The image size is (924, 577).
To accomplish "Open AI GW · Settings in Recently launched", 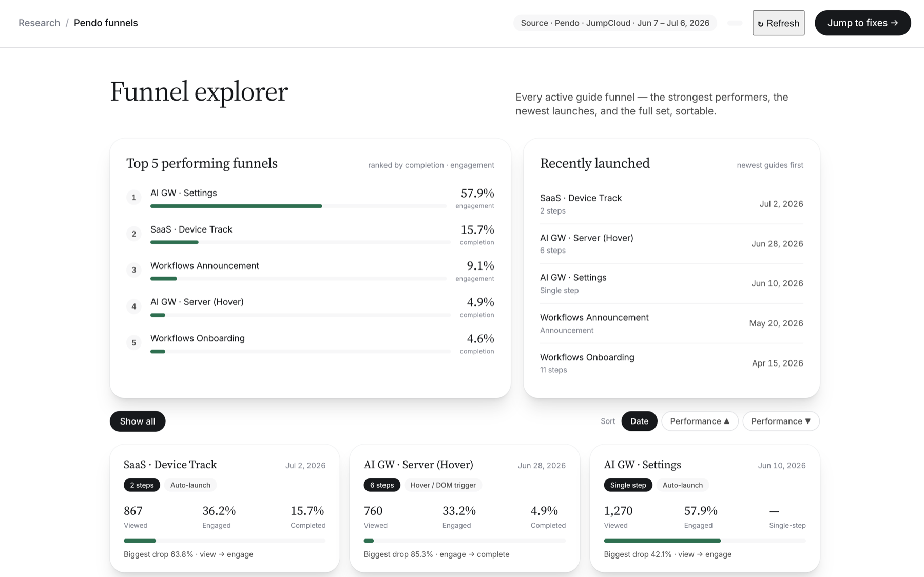I will pos(671,283).
